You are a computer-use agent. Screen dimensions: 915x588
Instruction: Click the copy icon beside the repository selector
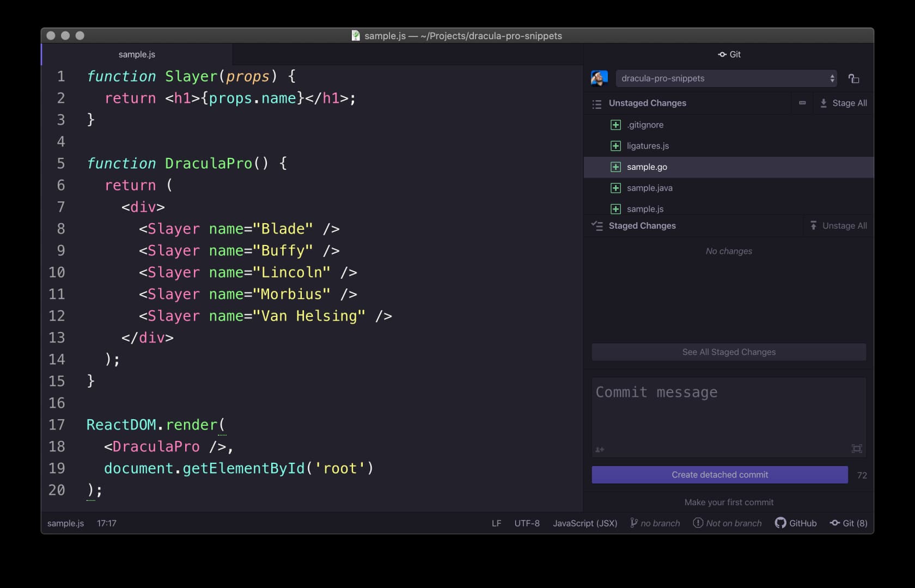(855, 78)
